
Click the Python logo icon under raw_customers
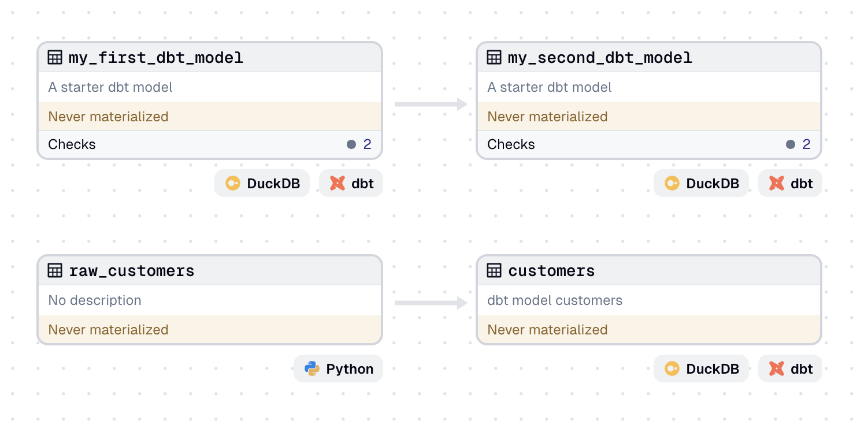(311, 368)
